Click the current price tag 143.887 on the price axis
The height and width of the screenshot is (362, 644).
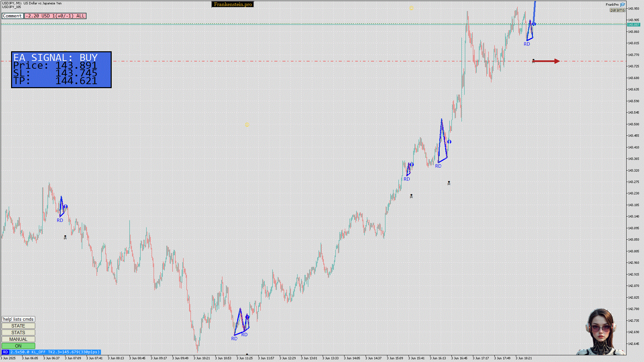pyautogui.click(x=633, y=24)
